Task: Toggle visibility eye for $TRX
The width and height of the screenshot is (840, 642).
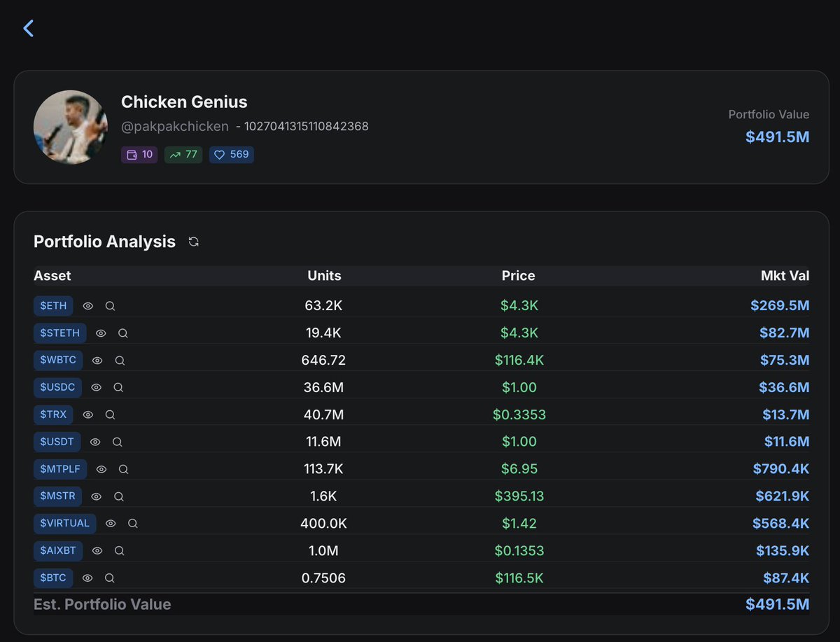Action: [x=88, y=414]
